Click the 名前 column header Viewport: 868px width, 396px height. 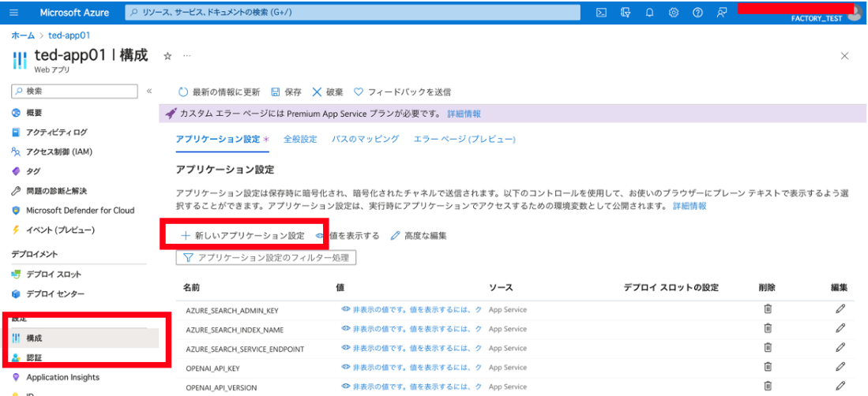[x=192, y=288]
